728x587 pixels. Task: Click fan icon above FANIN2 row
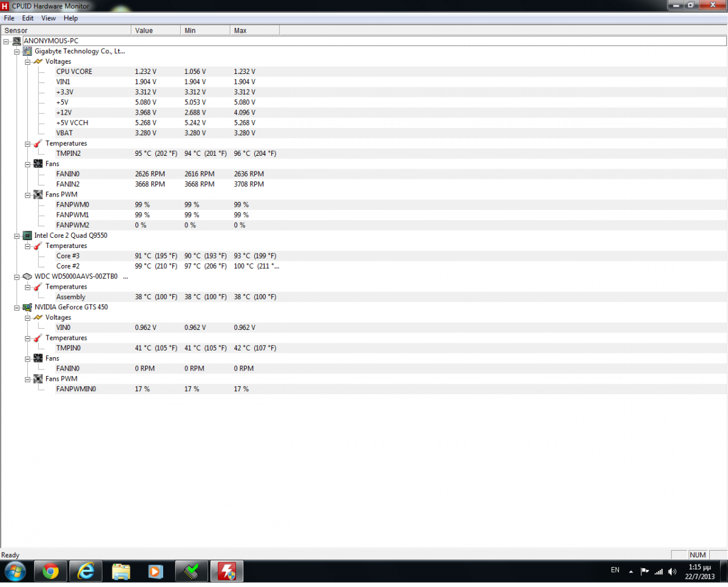click(38, 164)
